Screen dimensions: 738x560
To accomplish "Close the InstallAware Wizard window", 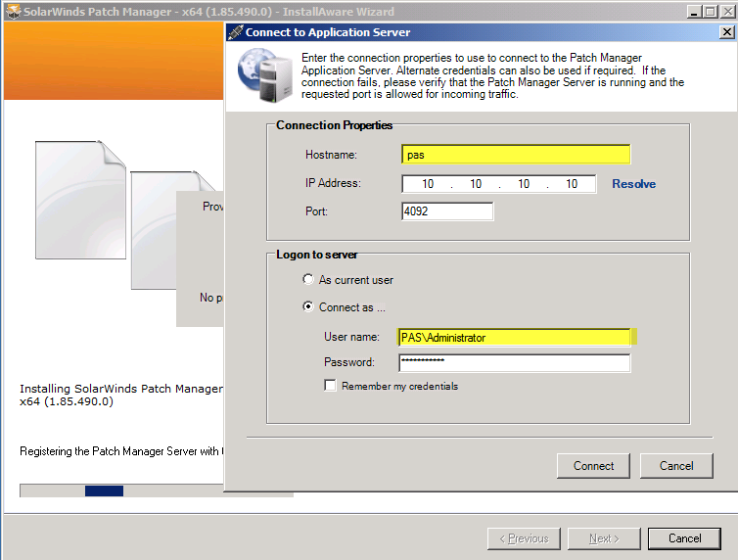I will (x=727, y=12).
